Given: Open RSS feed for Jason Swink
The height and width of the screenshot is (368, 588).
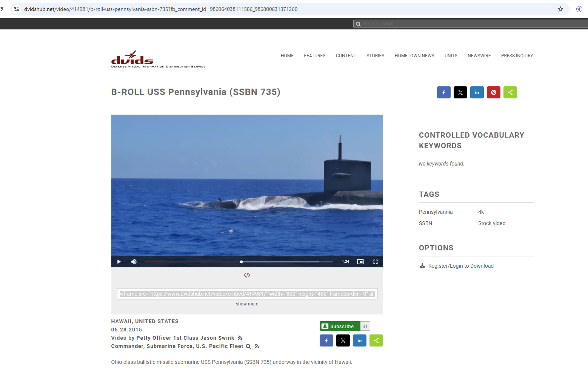Looking at the screenshot, I should 240,338.
